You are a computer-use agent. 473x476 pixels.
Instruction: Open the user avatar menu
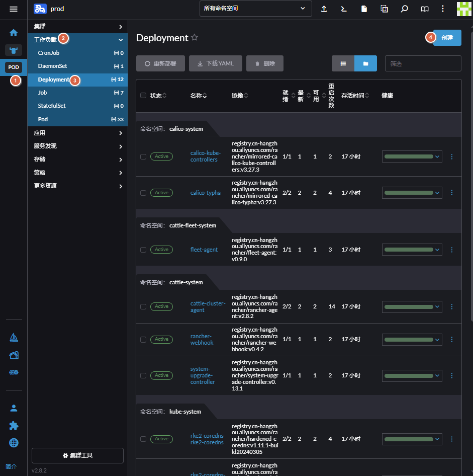[x=464, y=9]
